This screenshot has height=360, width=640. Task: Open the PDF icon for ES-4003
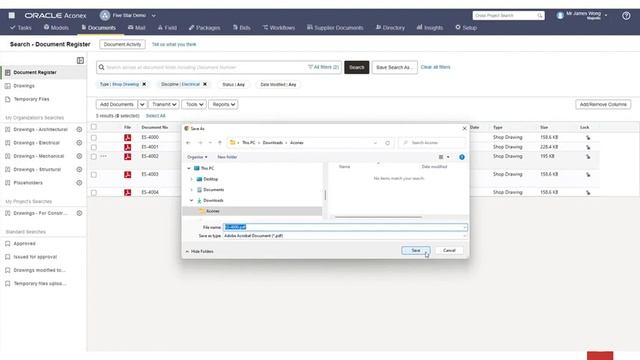click(128, 174)
